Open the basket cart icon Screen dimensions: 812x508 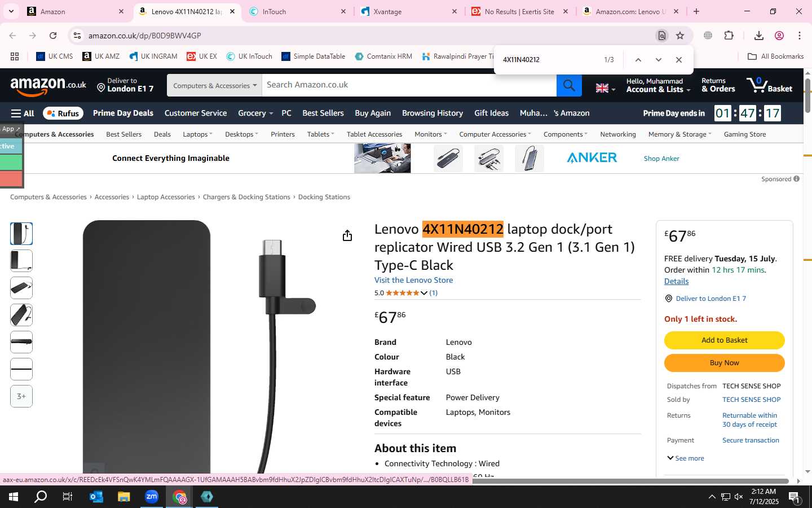[769, 85]
